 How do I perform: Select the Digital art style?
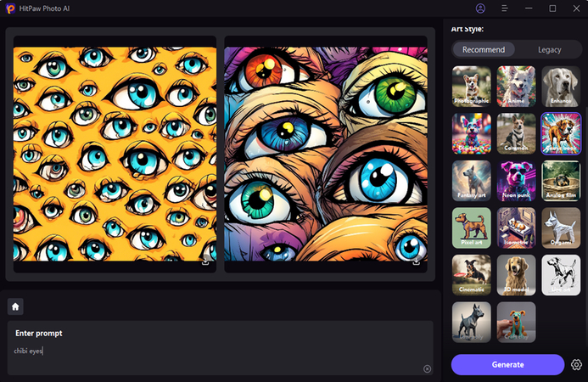pyautogui.click(x=472, y=133)
